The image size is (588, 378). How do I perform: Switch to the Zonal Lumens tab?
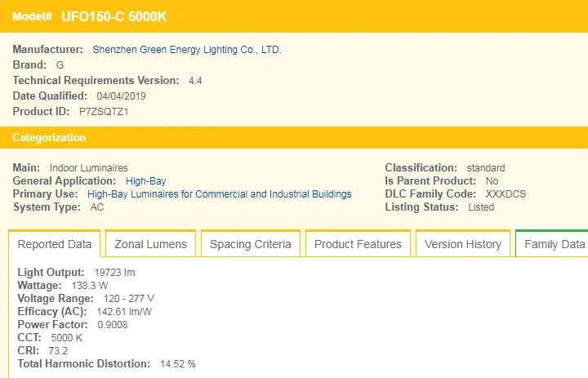pos(151,244)
